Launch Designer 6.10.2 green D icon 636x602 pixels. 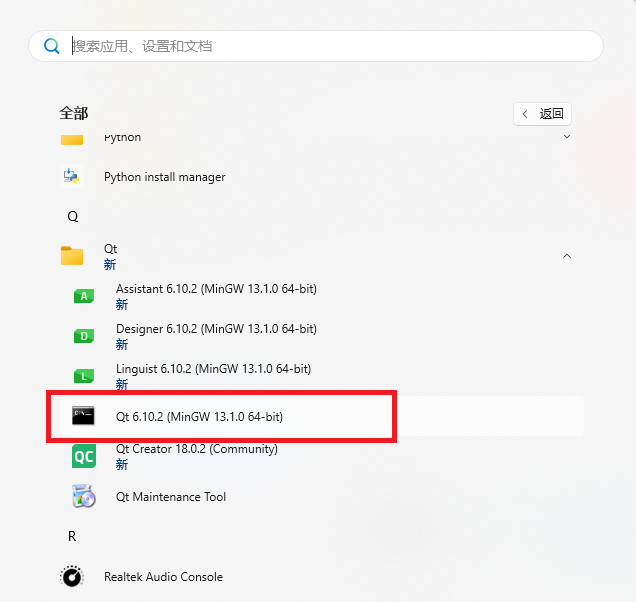[x=84, y=336]
